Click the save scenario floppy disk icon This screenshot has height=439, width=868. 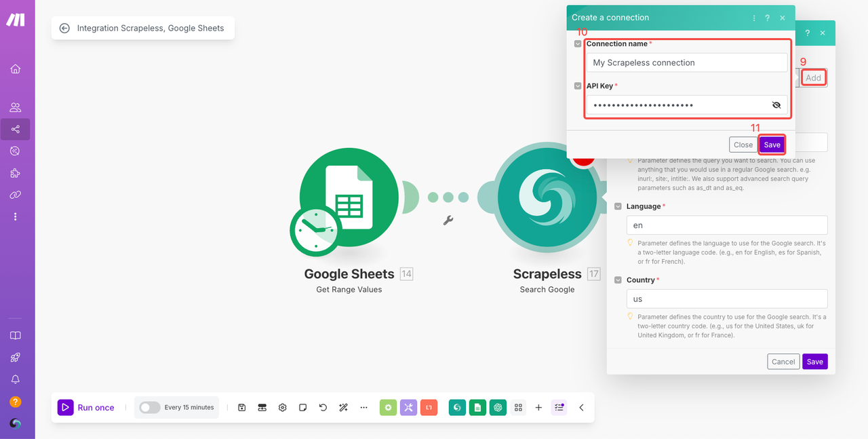[241, 408]
